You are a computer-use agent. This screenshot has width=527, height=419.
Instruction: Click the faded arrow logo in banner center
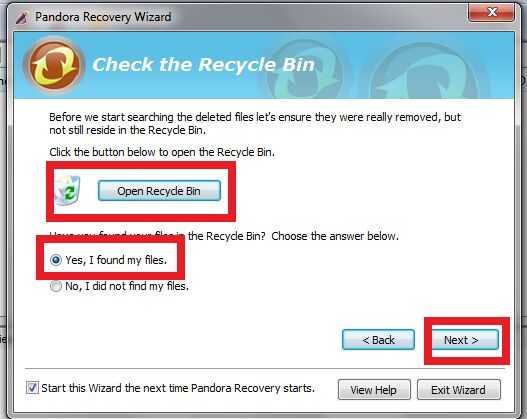tap(304, 69)
